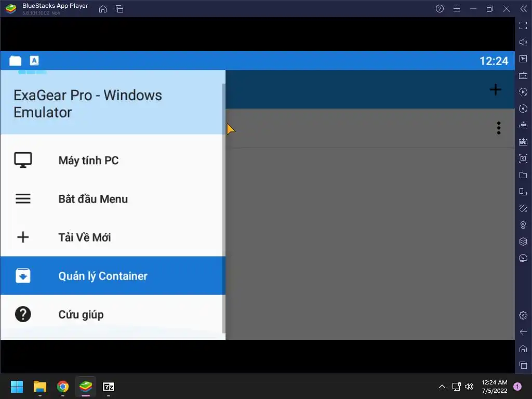Click the keyboard language A icon in status bar
The image size is (532, 399).
click(x=34, y=60)
